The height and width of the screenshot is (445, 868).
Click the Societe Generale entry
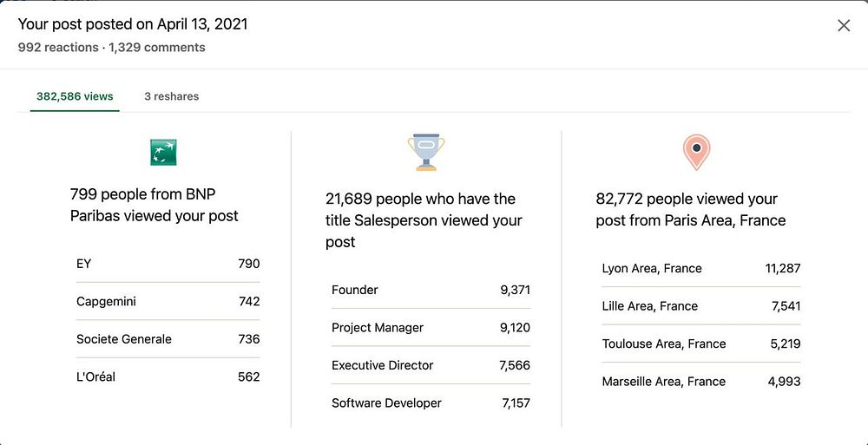click(x=168, y=339)
